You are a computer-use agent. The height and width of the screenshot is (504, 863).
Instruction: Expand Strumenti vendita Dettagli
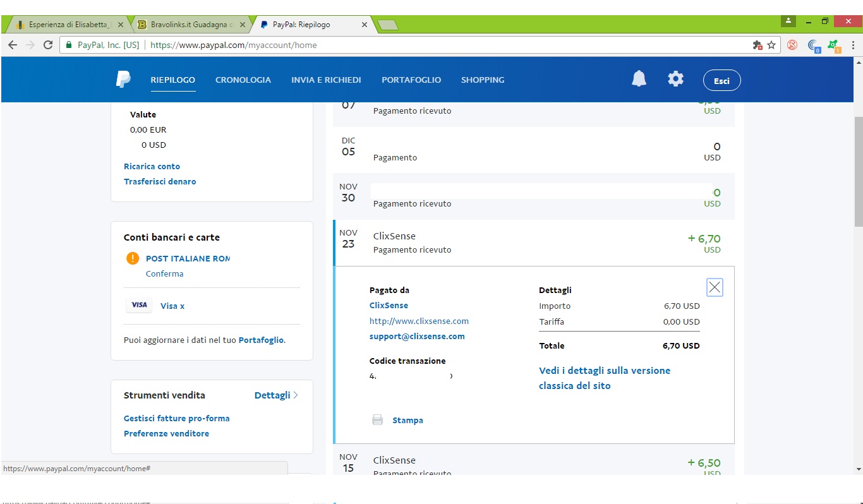point(276,395)
